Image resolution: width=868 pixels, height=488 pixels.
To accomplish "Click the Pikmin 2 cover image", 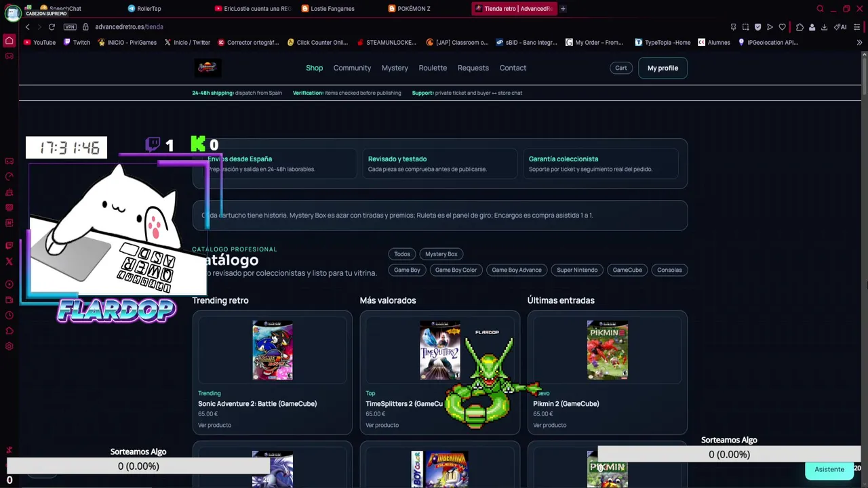I will pos(608,350).
